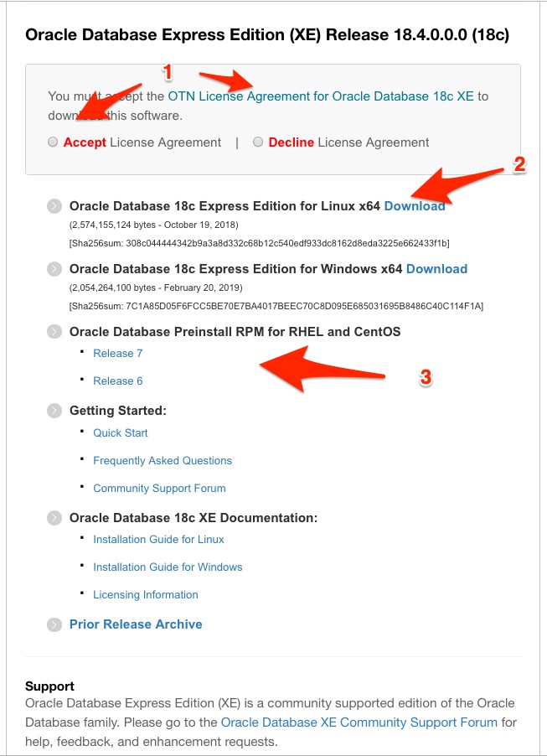Viewport: 547px width, 756px height.
Task: Click the chevron icon beside Prior Release Archive
Action: tap(55, 624)
